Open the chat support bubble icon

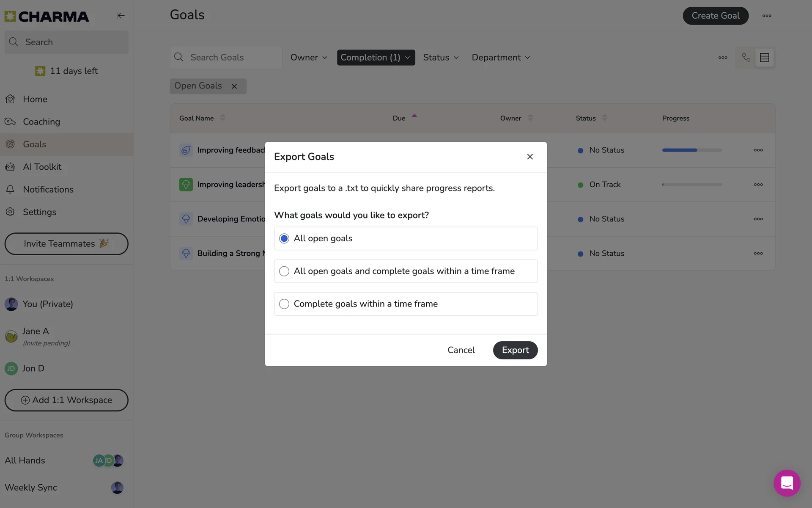(x=787, y=483)
